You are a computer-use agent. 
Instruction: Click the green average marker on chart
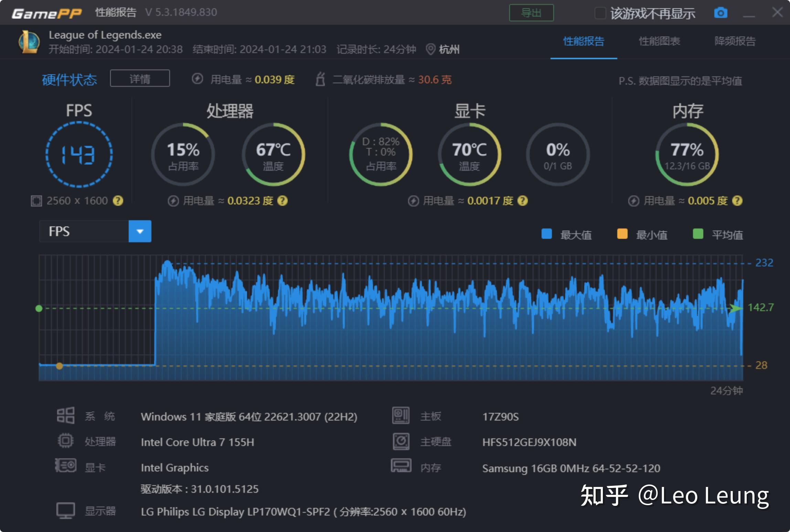(39, 308)
